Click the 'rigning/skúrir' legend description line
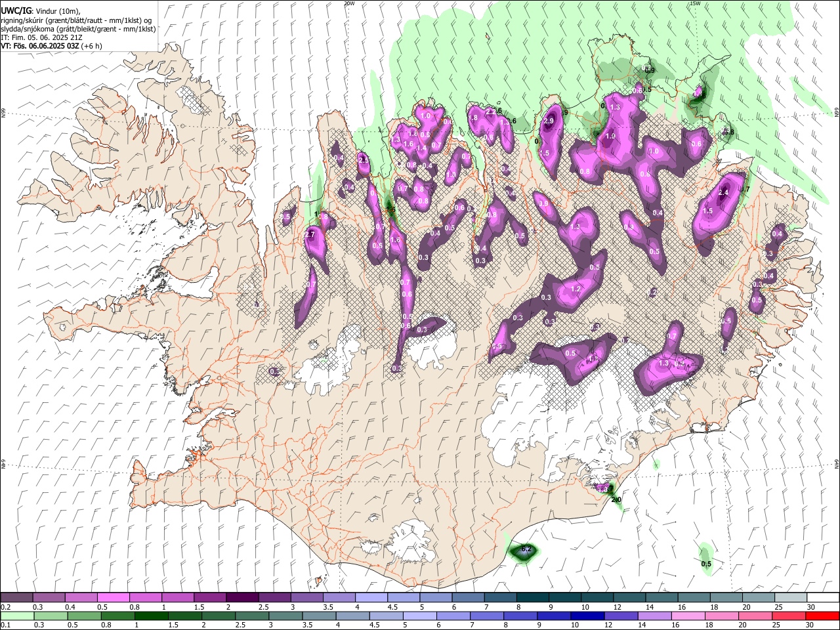 point(76,20)
